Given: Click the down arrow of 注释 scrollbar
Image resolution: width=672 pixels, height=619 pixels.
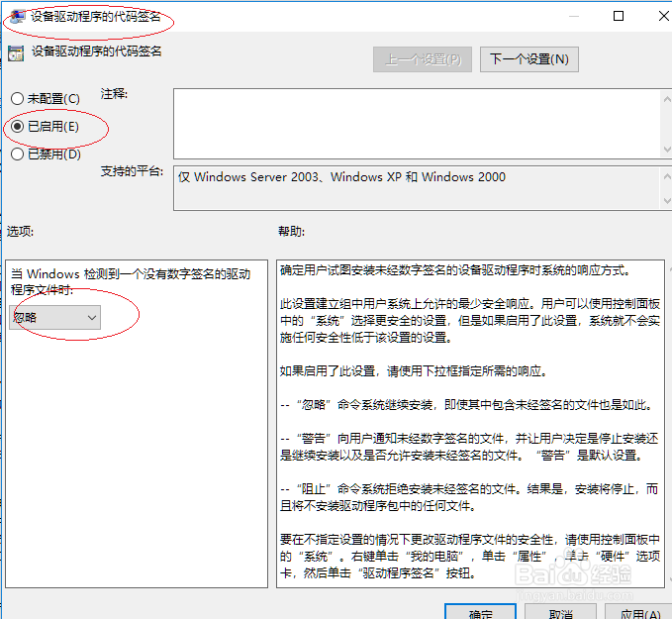Looking at the screenshot, I should click(x=667, y=150).
